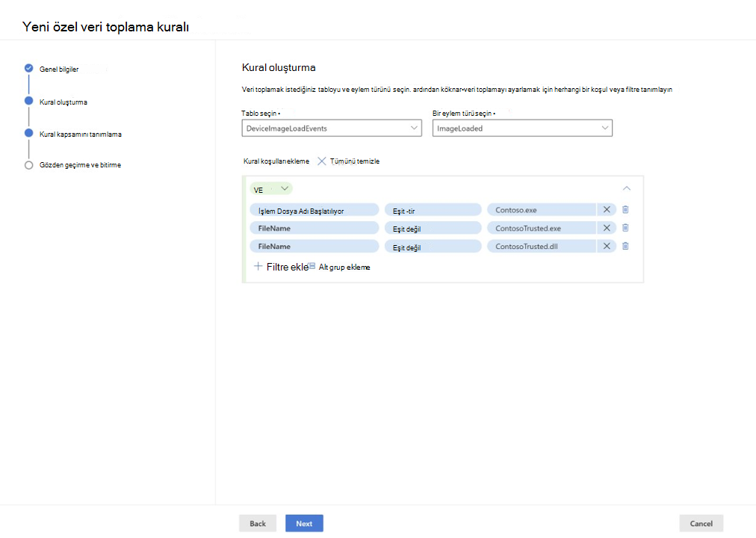Click the plus icon for Filtre ekle
Image resolution: width=756 pixels, height=538 pixels.
(x=258, y=266)
